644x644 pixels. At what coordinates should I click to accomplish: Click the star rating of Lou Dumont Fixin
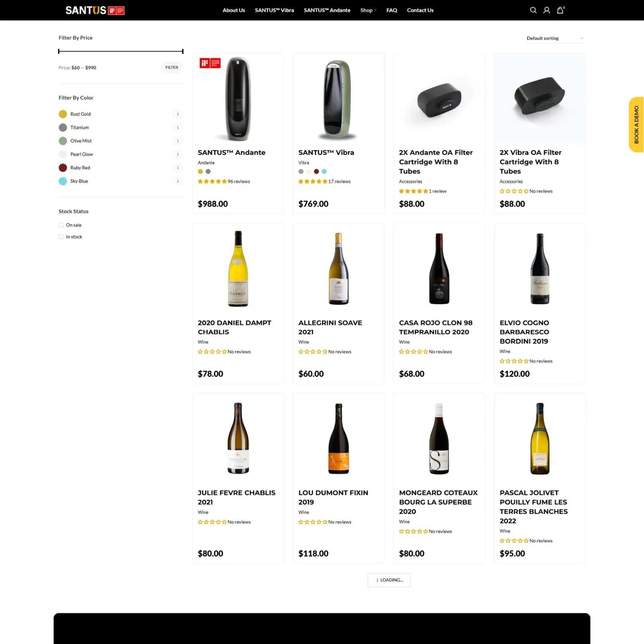point(313,522)
